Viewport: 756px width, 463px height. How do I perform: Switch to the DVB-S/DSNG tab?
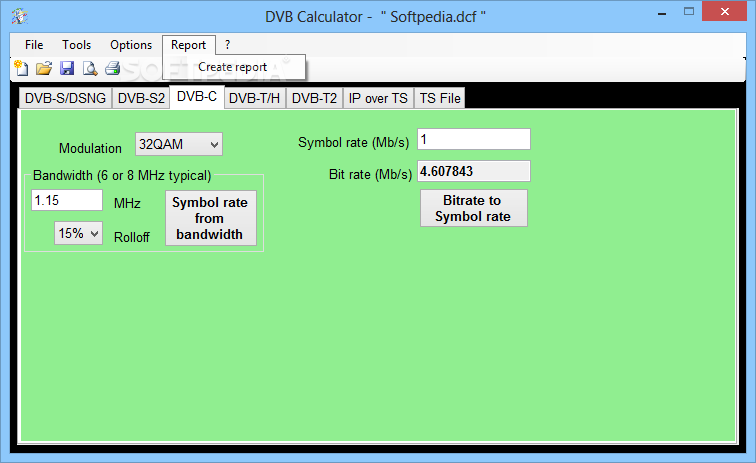coord(65,98)
